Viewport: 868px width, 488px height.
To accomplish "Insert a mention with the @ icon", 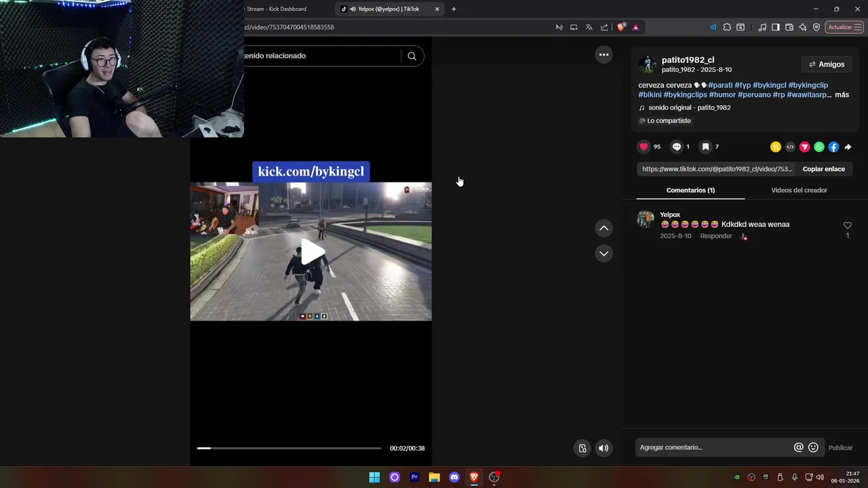I will click(x=798, y=447).
